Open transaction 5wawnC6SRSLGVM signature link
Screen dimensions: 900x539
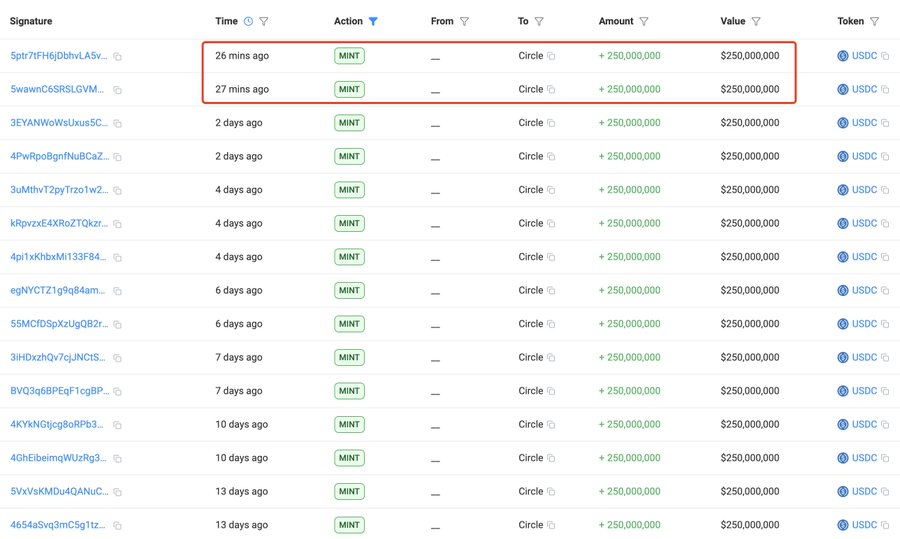[57, 90]
